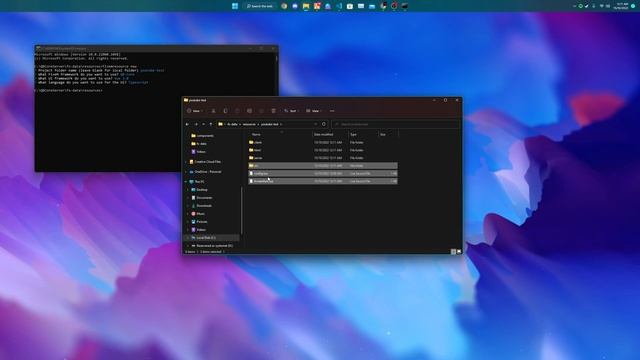Go up one folder level
640x360 pixels.
(211, 124)
